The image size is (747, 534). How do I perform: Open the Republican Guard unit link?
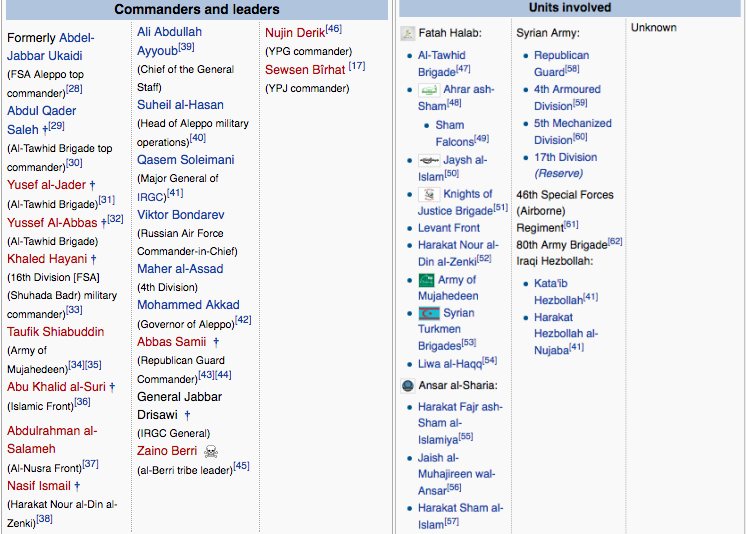(561, 64)
